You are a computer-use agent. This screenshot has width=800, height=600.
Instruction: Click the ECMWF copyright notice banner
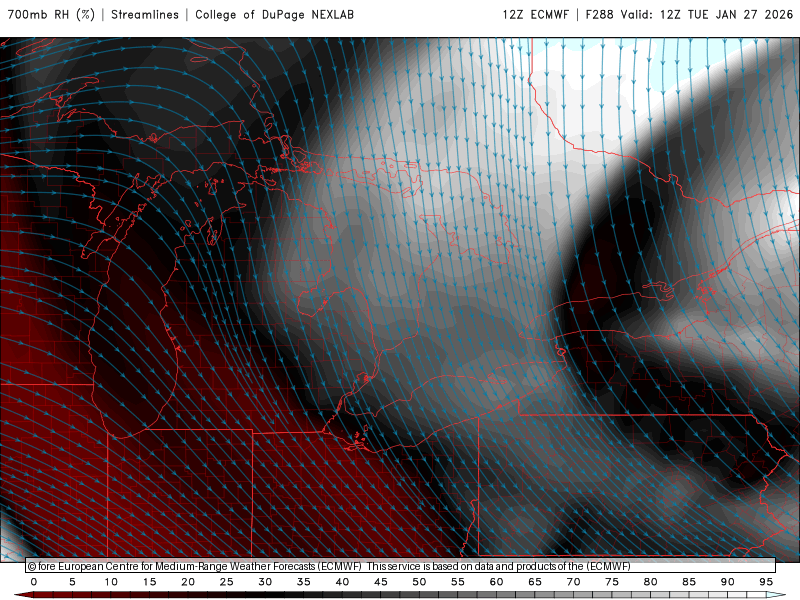coord(401,566)
